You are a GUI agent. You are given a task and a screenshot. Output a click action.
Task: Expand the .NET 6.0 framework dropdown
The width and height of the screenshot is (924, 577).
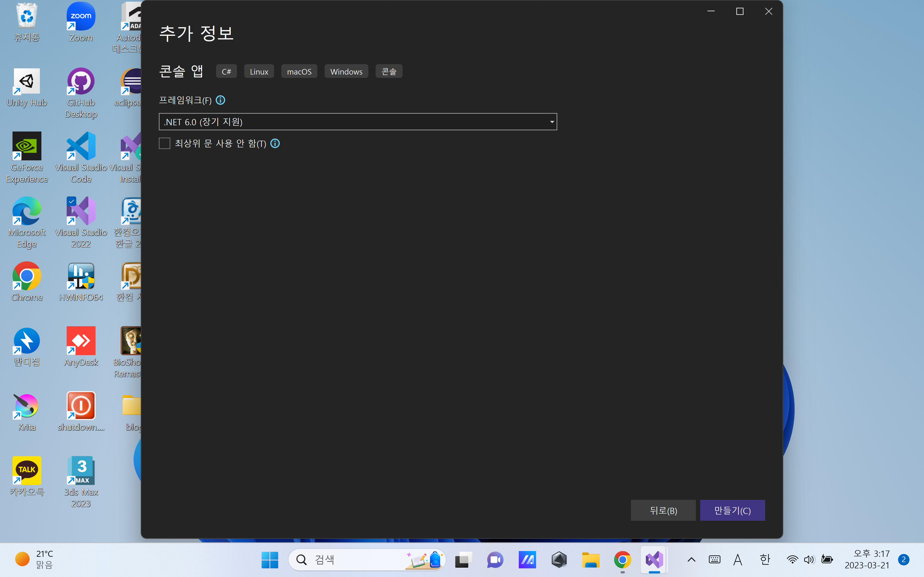[358, 122]
